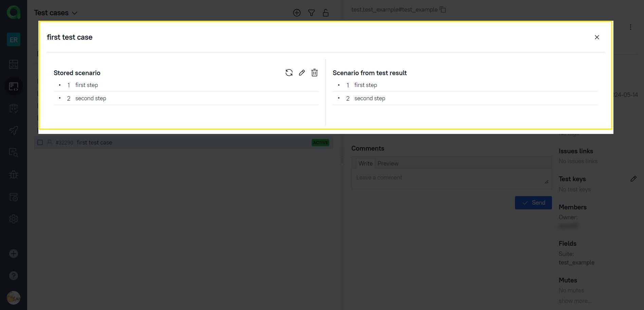Refresh the stored scenario from test result
This screenshot has height=310, width=644.
coord(289,73)
